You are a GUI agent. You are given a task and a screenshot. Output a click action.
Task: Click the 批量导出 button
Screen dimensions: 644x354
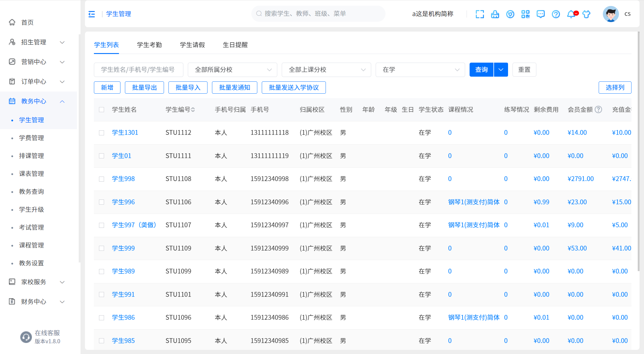point(144,87)
